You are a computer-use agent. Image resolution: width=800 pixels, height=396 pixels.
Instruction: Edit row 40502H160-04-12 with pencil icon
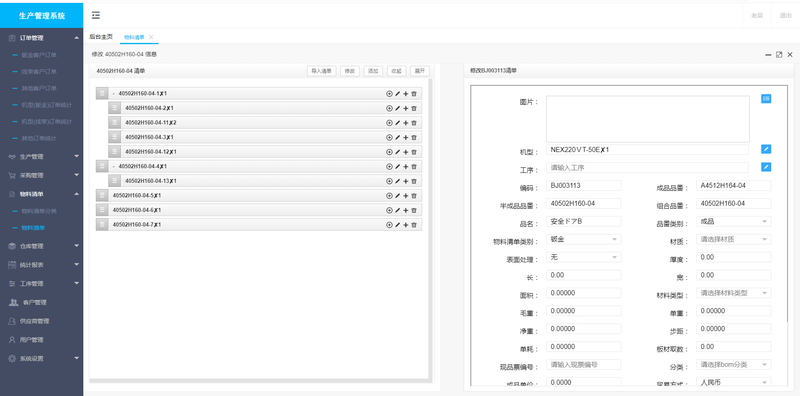click(x=397, y=152)
